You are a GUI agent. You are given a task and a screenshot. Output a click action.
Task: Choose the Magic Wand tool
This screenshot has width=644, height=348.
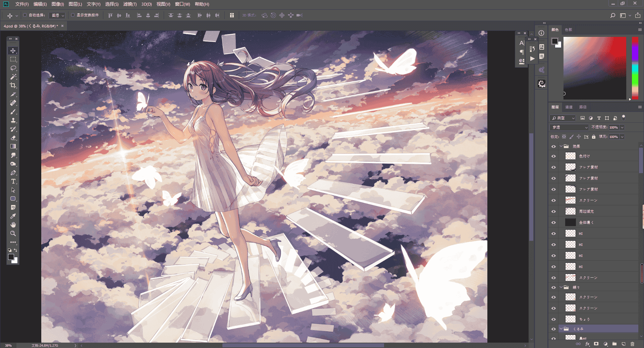[x=13, y=77]
